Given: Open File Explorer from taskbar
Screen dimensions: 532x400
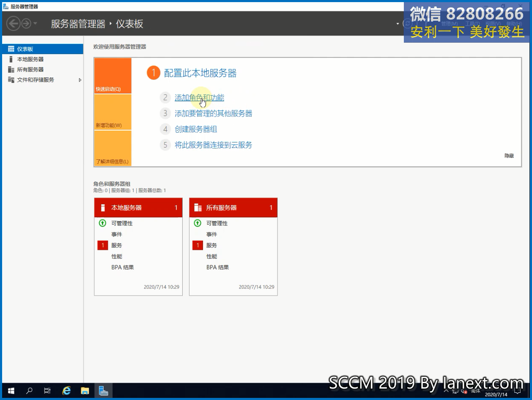Looking at the screenshot, I should [x=85, y=391].
